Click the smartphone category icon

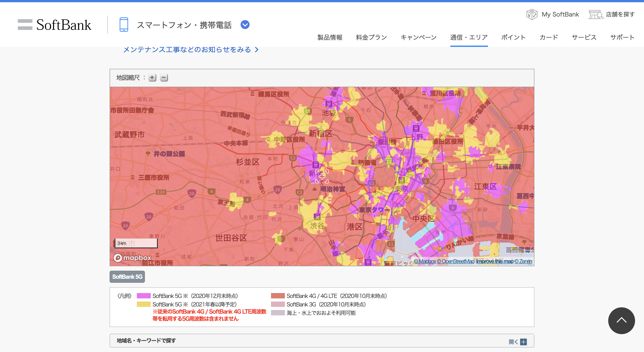coord(124,25)
